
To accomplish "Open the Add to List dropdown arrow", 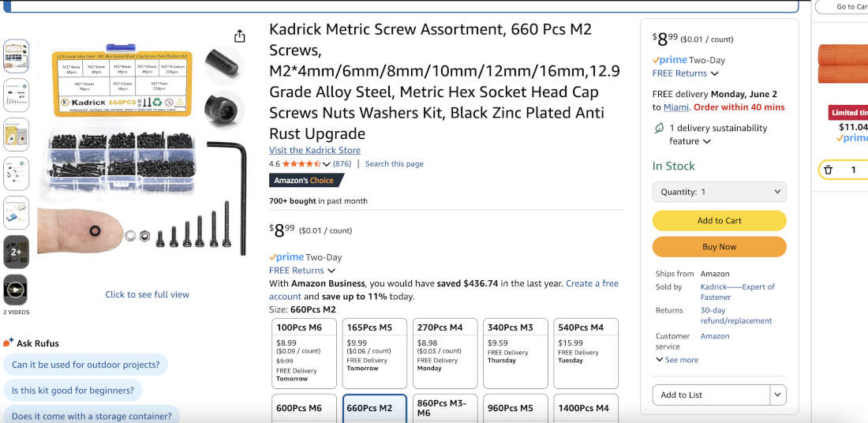I will [778, 395].
